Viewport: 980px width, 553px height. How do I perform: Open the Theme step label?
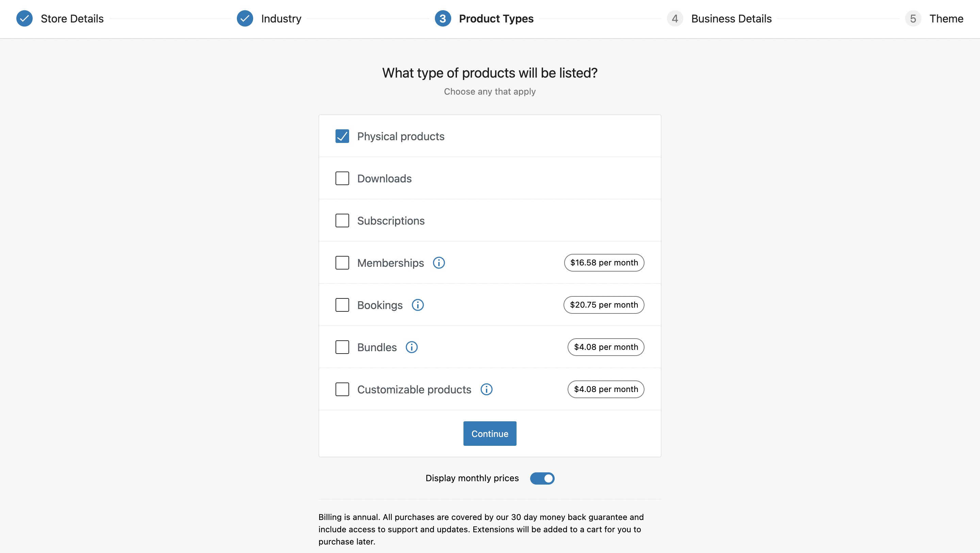(946, 18)
